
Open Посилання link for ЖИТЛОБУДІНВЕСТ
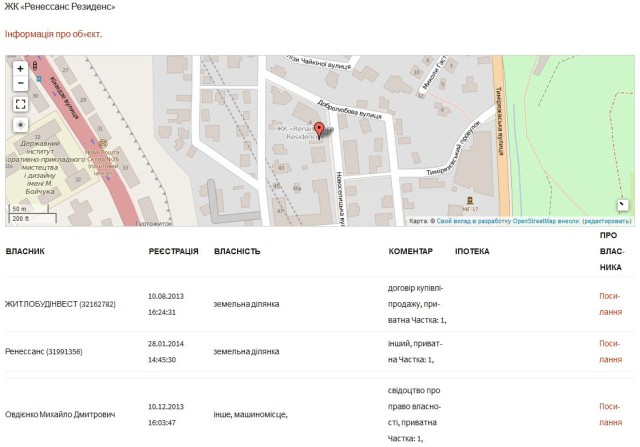click(610, 304)
